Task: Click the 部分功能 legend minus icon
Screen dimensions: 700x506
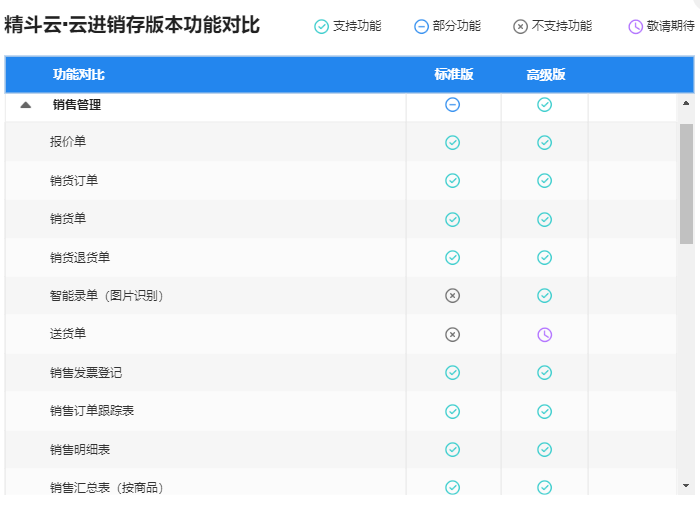Action: (x=421, y=26)
